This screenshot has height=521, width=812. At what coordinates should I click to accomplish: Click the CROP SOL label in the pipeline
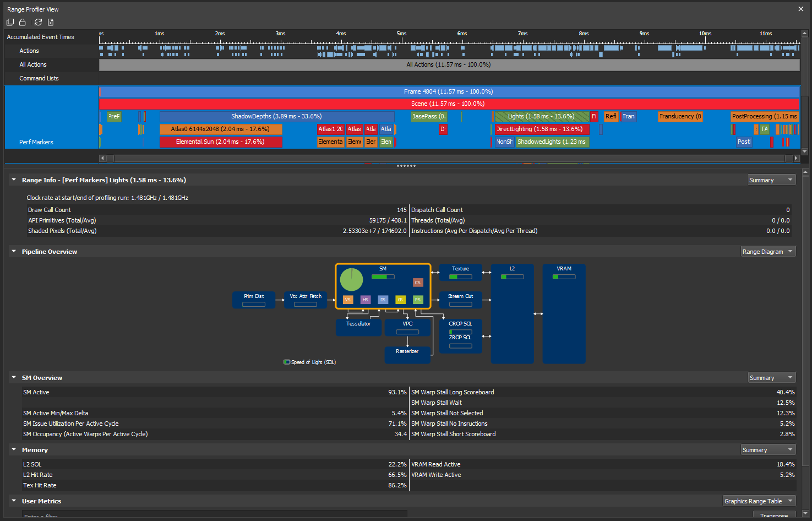(460, 324)
